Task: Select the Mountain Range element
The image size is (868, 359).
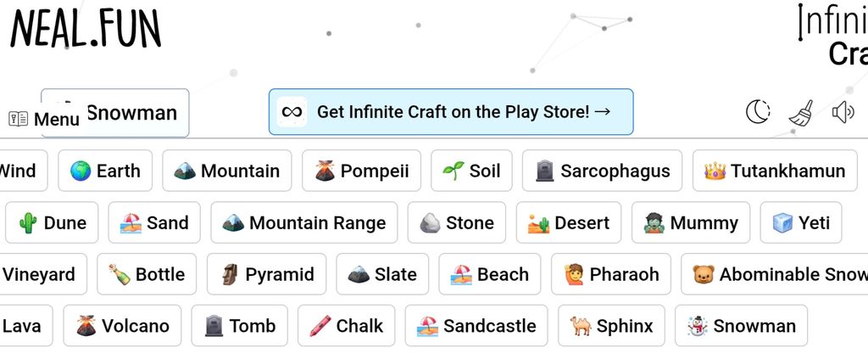Action: pyautogui.click(x=304, y=222)
